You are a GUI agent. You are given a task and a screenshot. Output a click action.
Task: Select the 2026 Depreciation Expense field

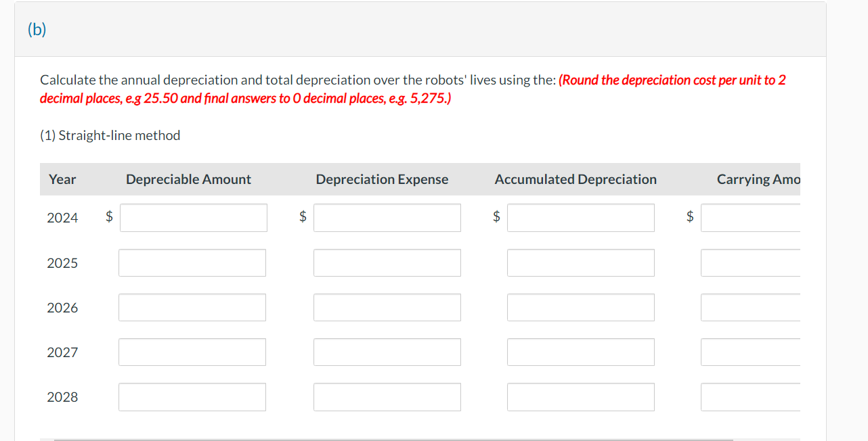tap(387, 307)
